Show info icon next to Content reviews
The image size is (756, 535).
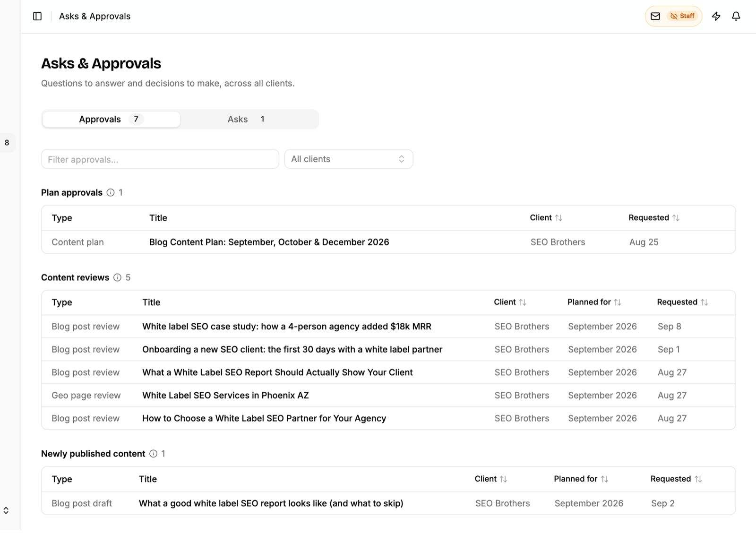(x=117, y=277)
